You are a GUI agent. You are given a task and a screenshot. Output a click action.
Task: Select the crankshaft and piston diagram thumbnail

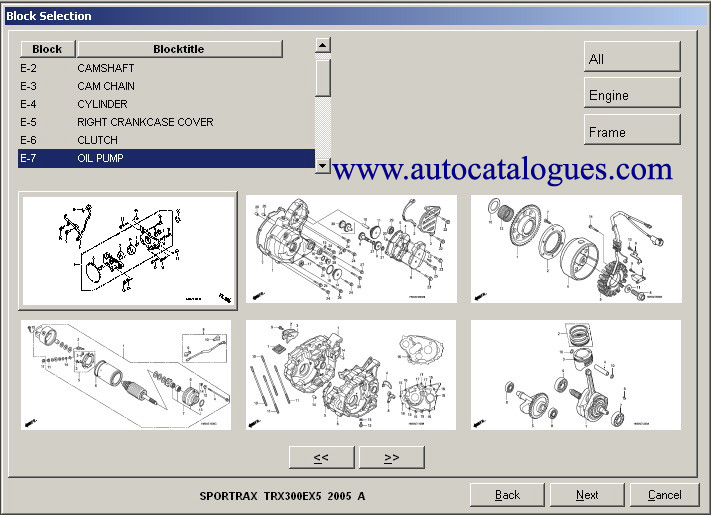[576, 375]
